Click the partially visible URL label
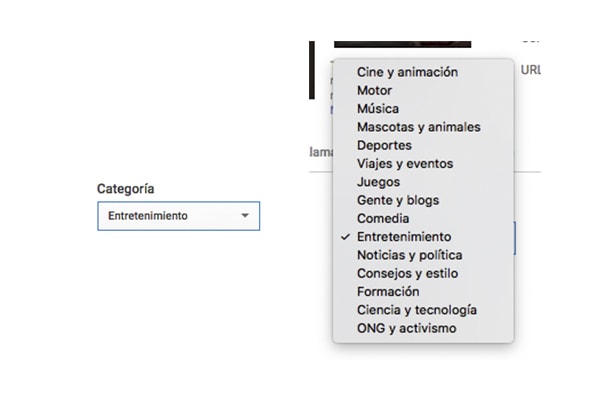This screenshot has width=600, height=400. coord(531,70)
